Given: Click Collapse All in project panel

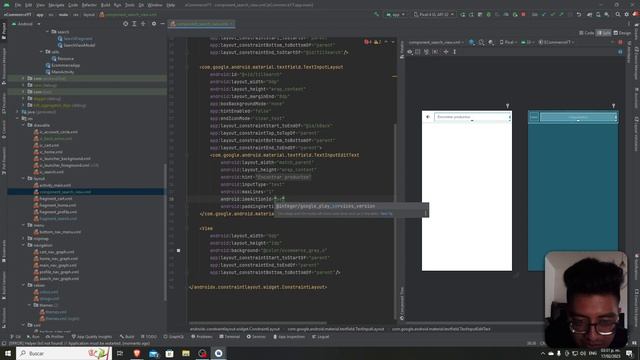Looking at the screenshot, I should [x=143, y=24].
